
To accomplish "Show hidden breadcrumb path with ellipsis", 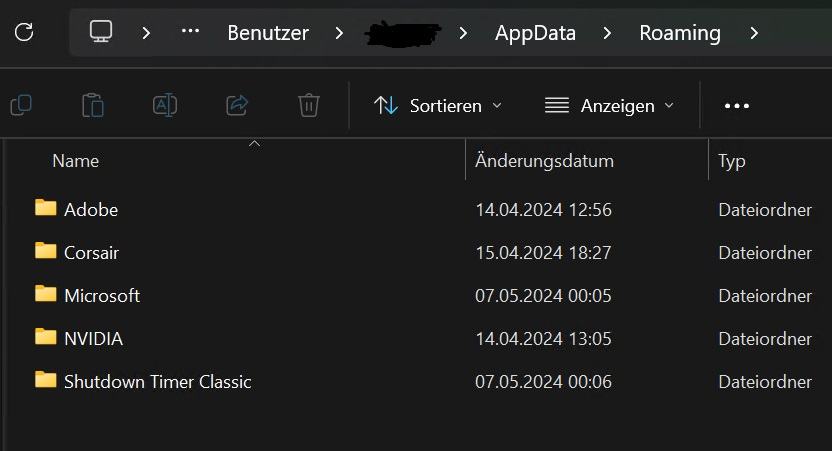I will click(190, 32).
